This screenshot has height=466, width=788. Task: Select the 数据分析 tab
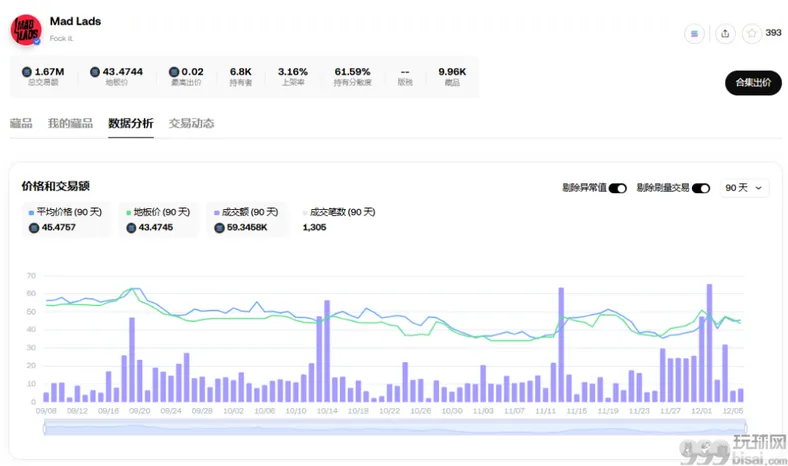coord(131,123)
